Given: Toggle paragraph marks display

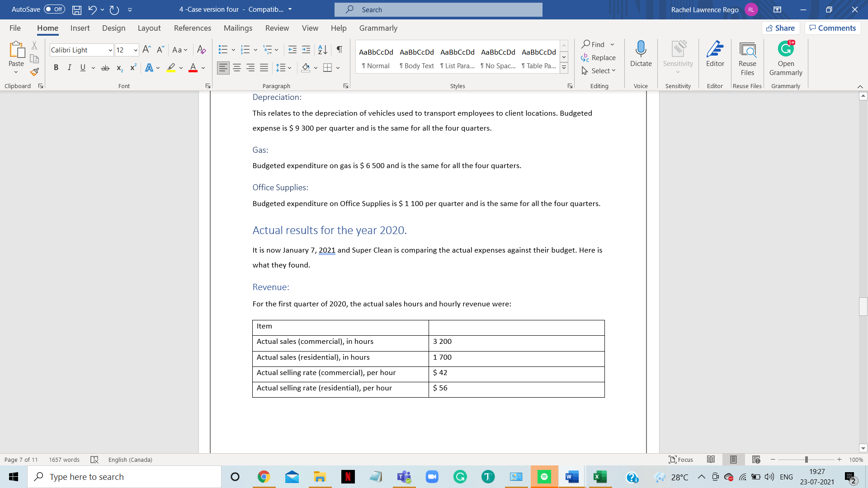Looking at the screenshot, I should [x=340, y=50].
